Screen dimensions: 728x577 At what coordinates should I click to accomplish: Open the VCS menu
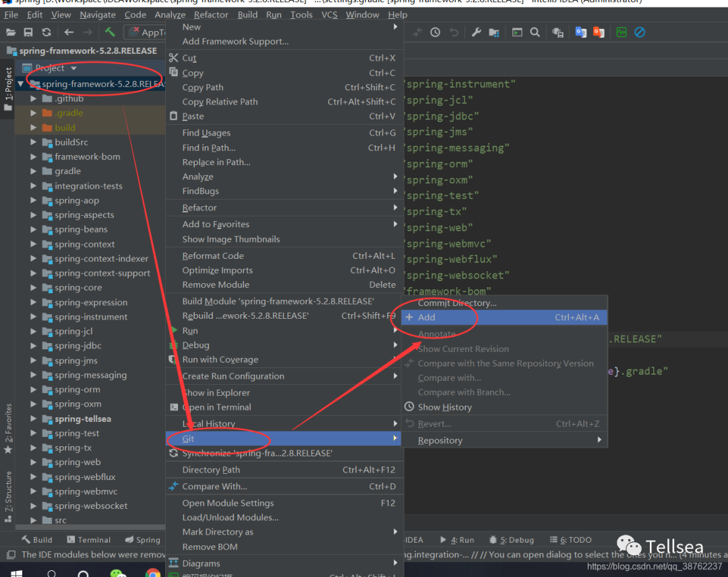(x=329, y=15)
